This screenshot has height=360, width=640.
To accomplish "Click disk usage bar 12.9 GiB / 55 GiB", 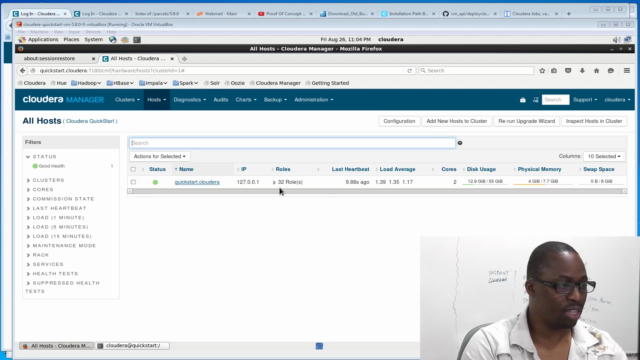I will coord(485,182).
